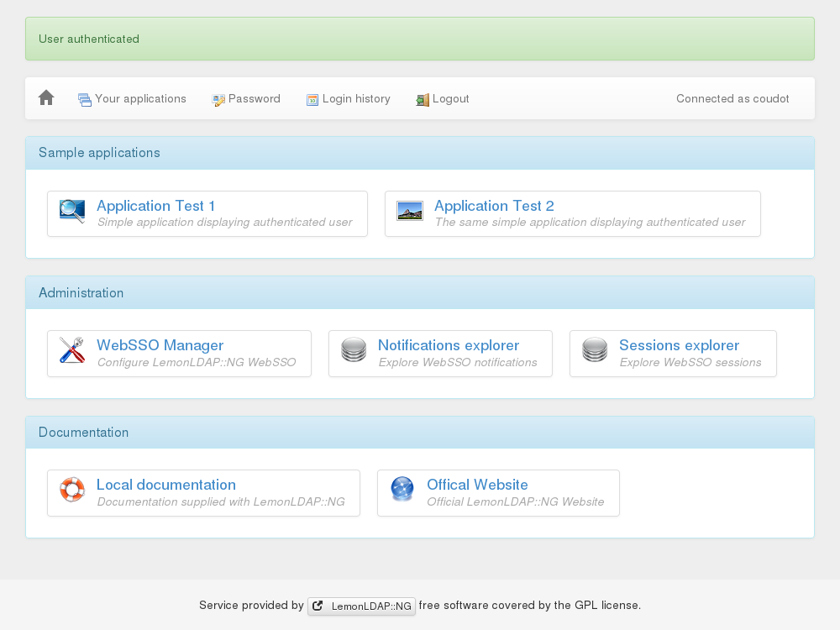Screen dimensions: 840x630
Task: Click the Notifications explorer database icon
Action: 354,349
